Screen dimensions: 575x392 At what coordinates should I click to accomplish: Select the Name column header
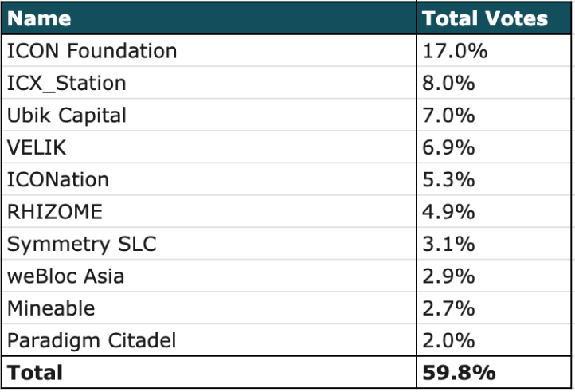209,18
